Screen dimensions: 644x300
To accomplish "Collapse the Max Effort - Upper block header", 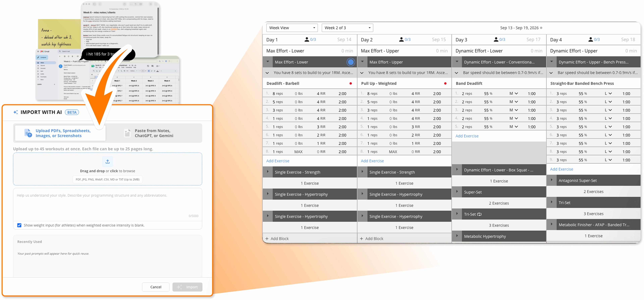I will pos(362,62).
